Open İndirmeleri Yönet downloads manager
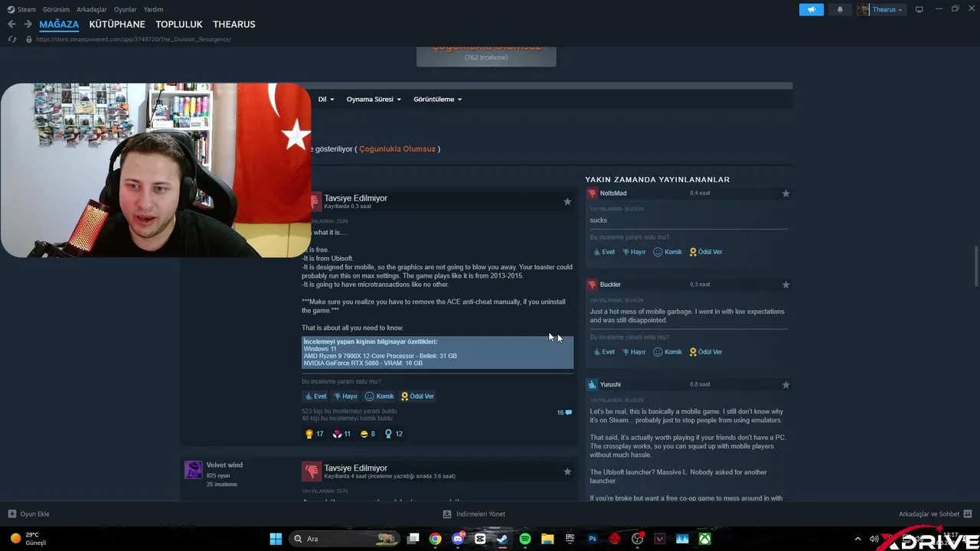Image resolution: width=980 pixels, height=551 pixels. (x=474, y=514)
